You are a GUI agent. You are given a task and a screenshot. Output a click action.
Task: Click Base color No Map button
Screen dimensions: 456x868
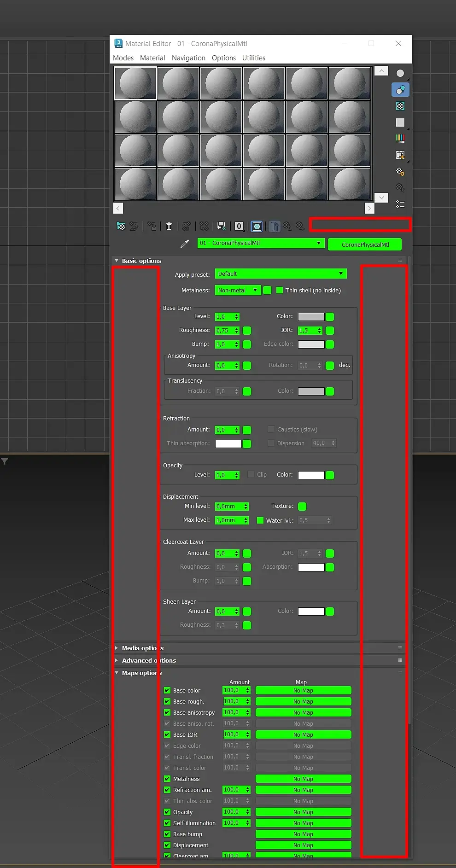303,690
